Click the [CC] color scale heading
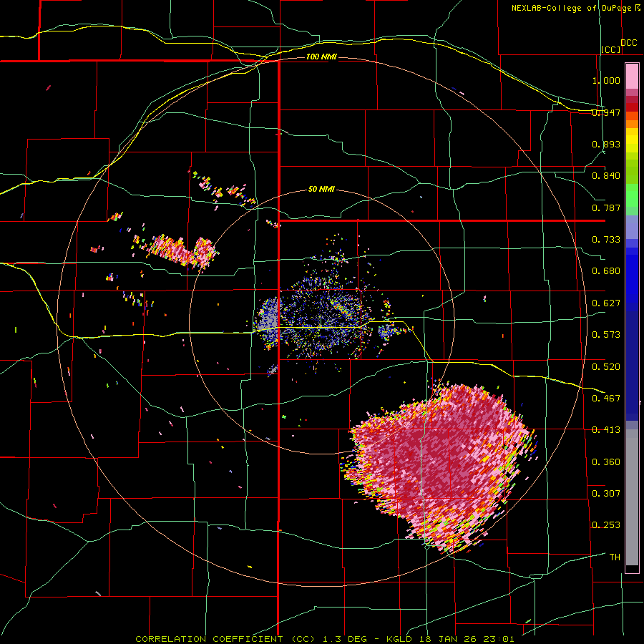The width and height of the screenshot is (644, 644). click(611, 49)
